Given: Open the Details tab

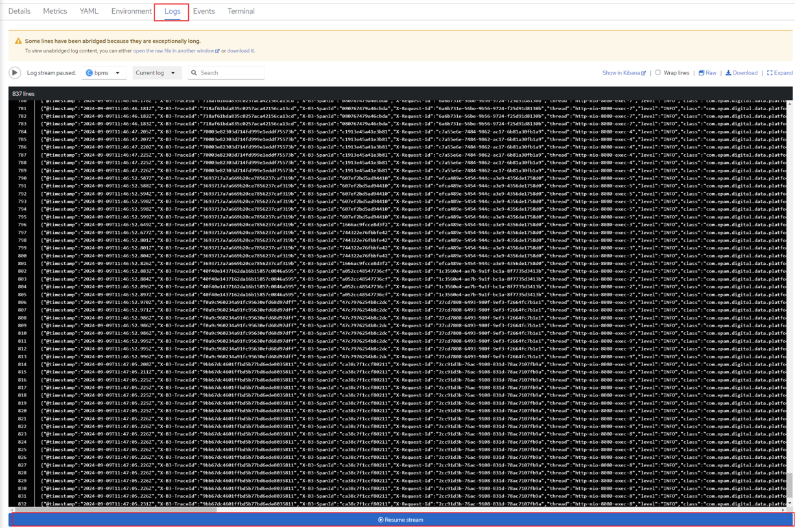Looking at the screenshot, I should (19, 11).
